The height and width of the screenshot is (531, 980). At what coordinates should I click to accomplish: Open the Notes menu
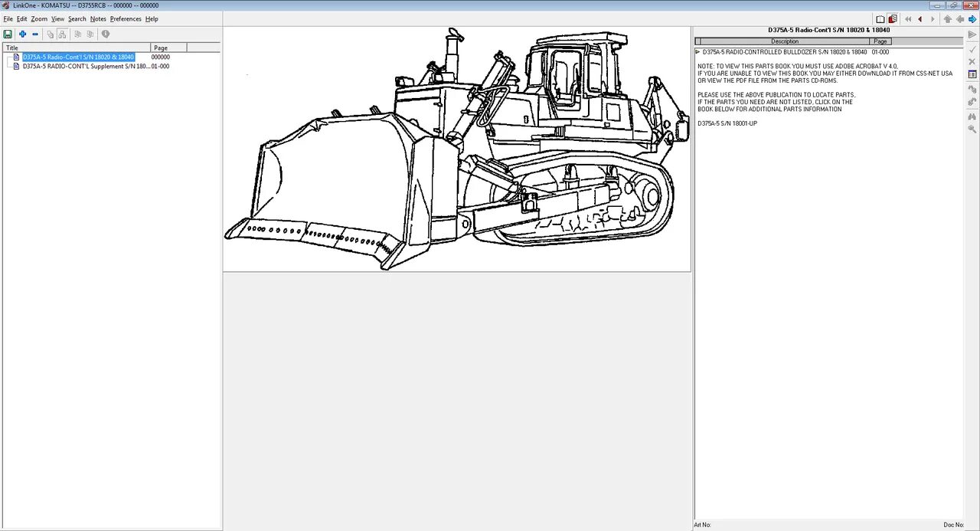point(98,18)
